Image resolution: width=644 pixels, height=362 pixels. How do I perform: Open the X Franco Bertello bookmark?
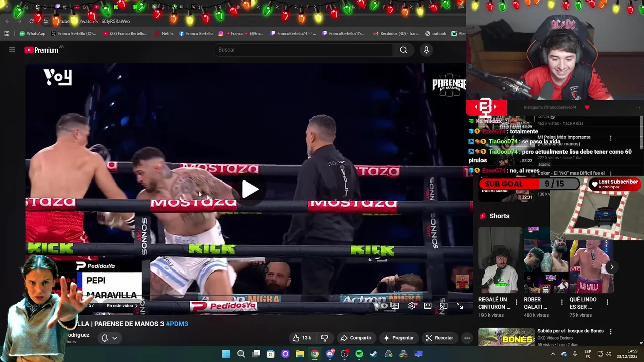pos(73,34)
